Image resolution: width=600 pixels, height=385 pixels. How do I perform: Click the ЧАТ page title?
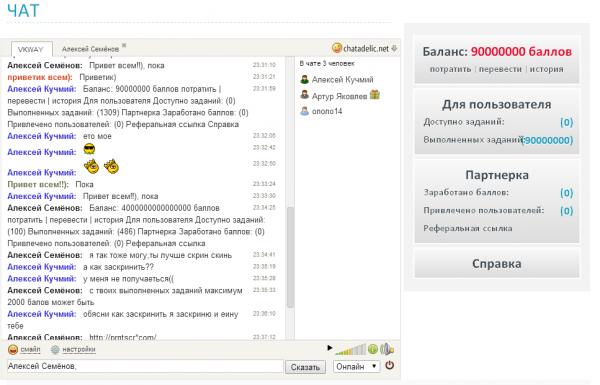tap(23, 10)
